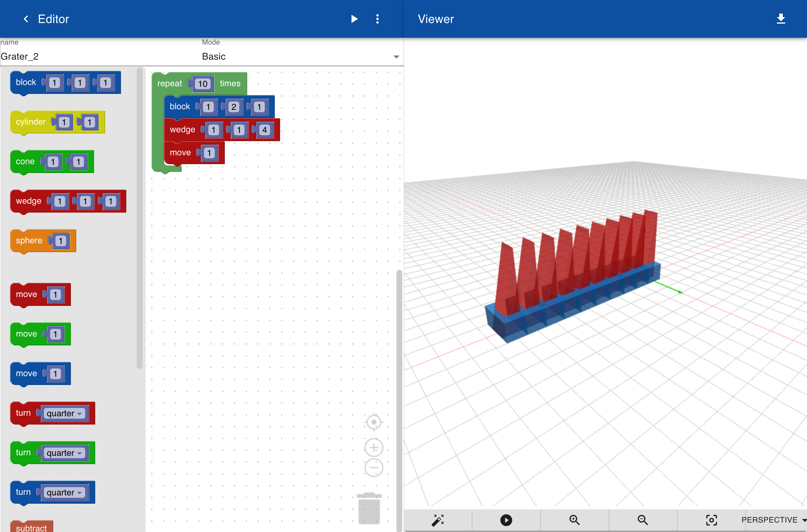The image size is (807, 532).
Task: Select the yellow cylinder block in toolbox
Action: pyautogui.click(x=30, y=122)
